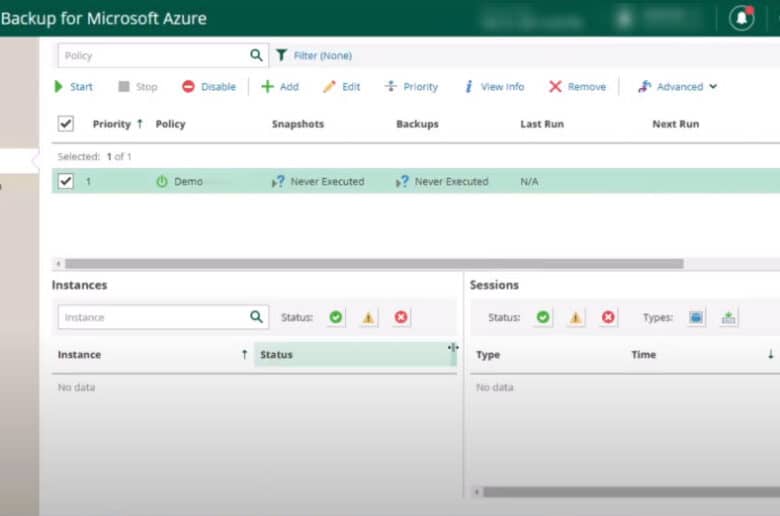Click the Stop toolbar button
Viewport: 780px width, 516px height.
point(138,87)
